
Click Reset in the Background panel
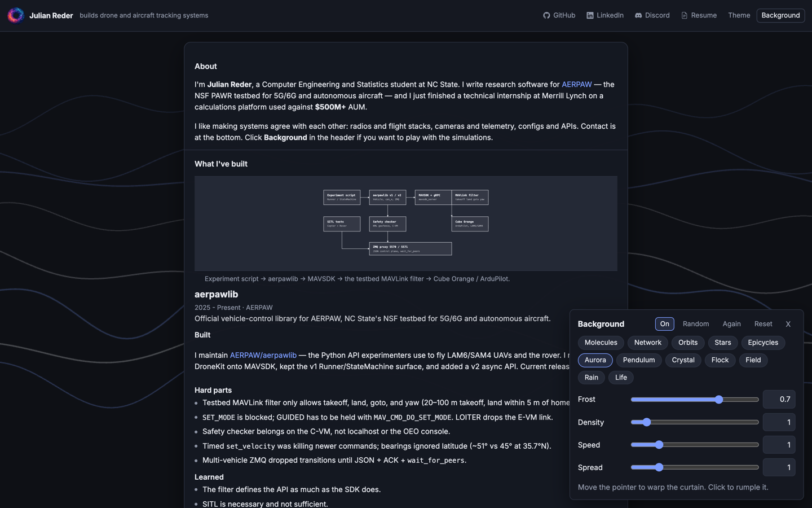tap(763, 324)
